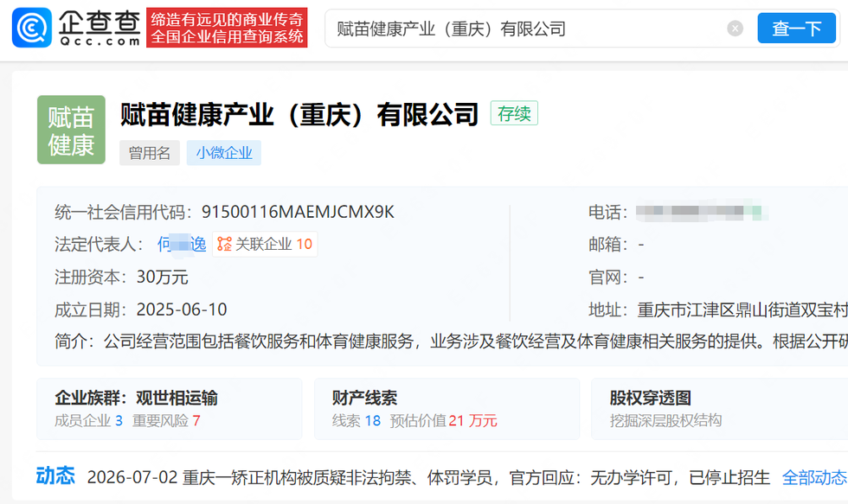Clear the search field with the X icon
This screenshot has height=504, width=848.
[x=735, y=28]
